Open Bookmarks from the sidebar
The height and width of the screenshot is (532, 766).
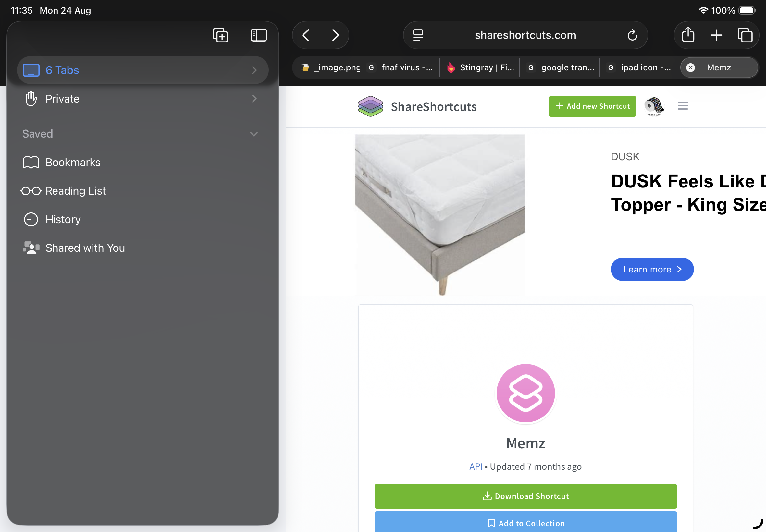tap(143, 162)
